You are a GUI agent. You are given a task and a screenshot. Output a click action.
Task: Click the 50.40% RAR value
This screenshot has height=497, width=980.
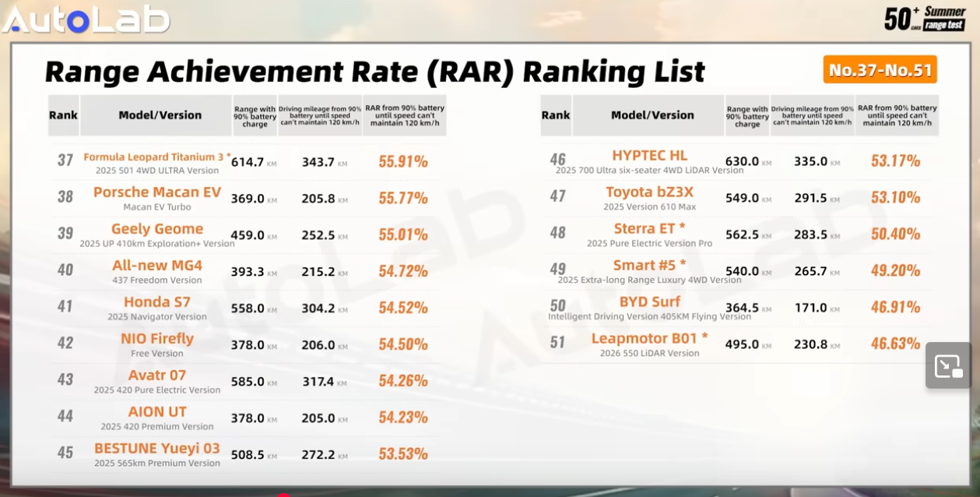point(896,234)
